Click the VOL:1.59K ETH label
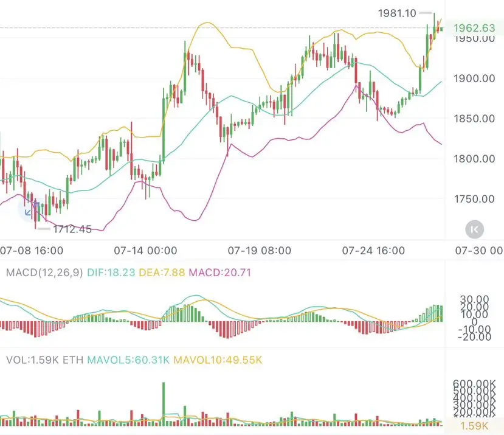The width and height of the screenshot is (504, 435). point(44,360)
